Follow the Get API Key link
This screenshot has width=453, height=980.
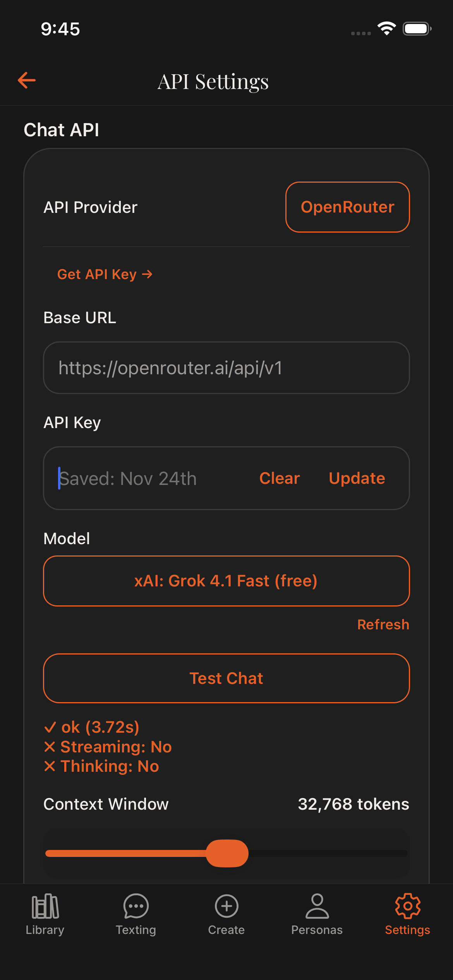click(105, 274)
